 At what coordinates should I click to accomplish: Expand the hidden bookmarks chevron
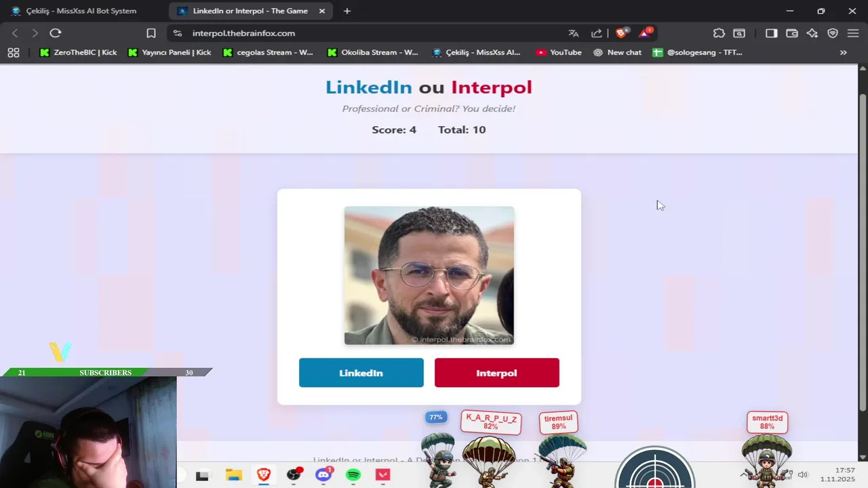click(844, 52)
